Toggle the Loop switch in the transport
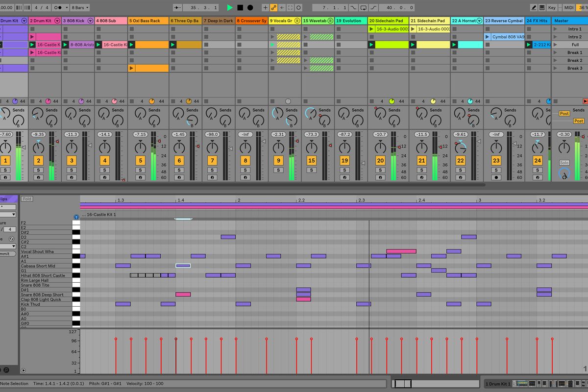Viewport: 588px width, 392px height. point(363,8)
